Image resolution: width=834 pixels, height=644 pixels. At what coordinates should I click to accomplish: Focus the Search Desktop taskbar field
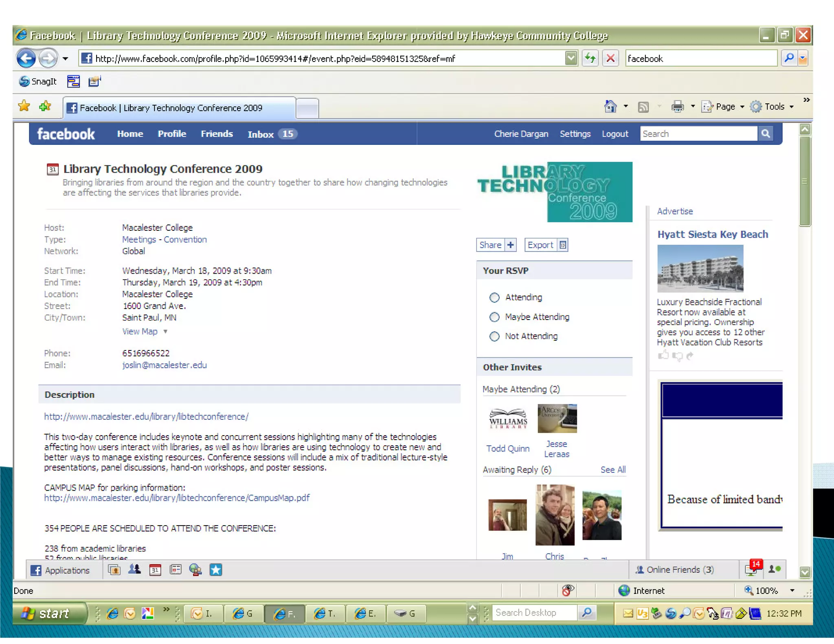coord(534,613)
